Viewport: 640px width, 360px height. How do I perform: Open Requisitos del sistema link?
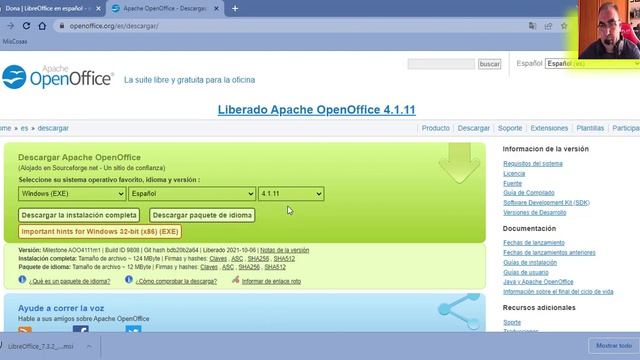pyautogui.click(x=533, y=164)
